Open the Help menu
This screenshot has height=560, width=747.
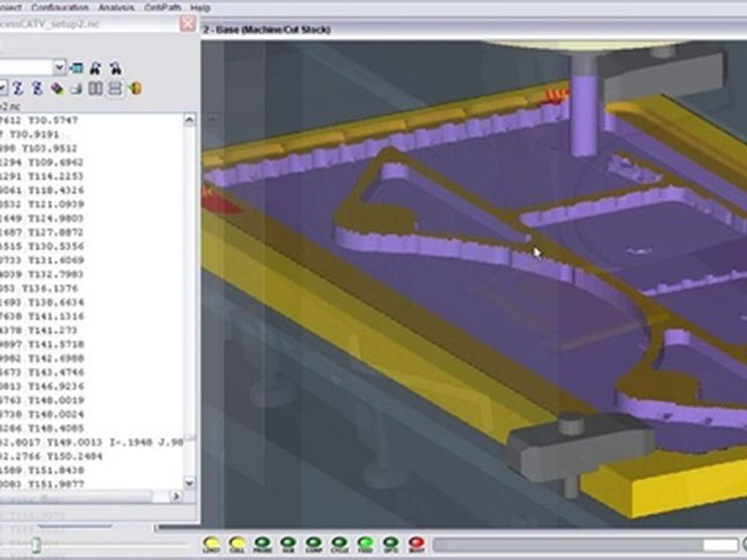(x=200, y=8)
